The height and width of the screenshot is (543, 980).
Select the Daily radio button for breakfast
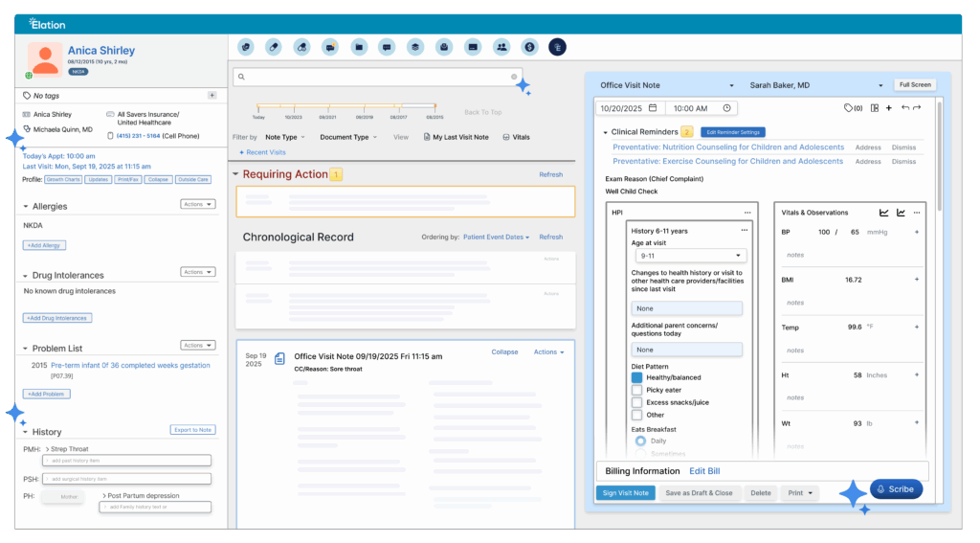(640, 441)
